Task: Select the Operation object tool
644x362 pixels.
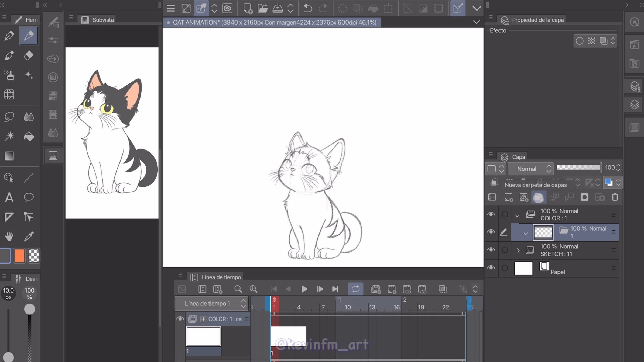Action: point(9,177)
